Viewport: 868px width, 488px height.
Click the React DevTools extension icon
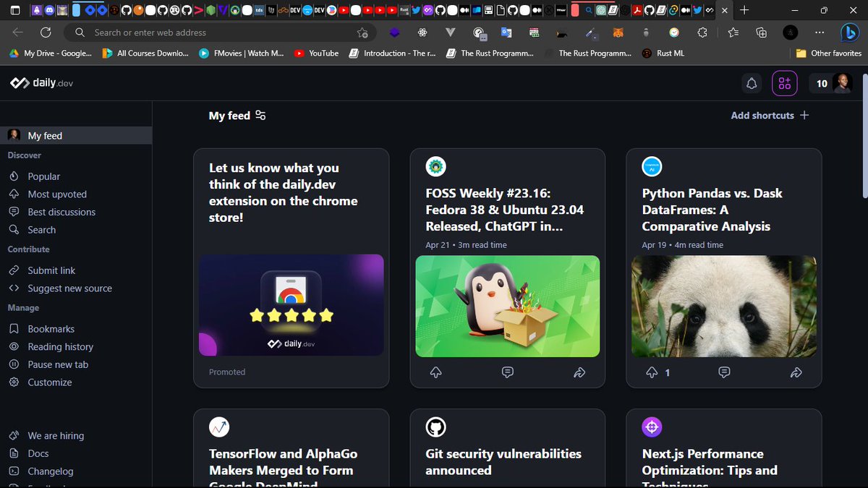422,33
